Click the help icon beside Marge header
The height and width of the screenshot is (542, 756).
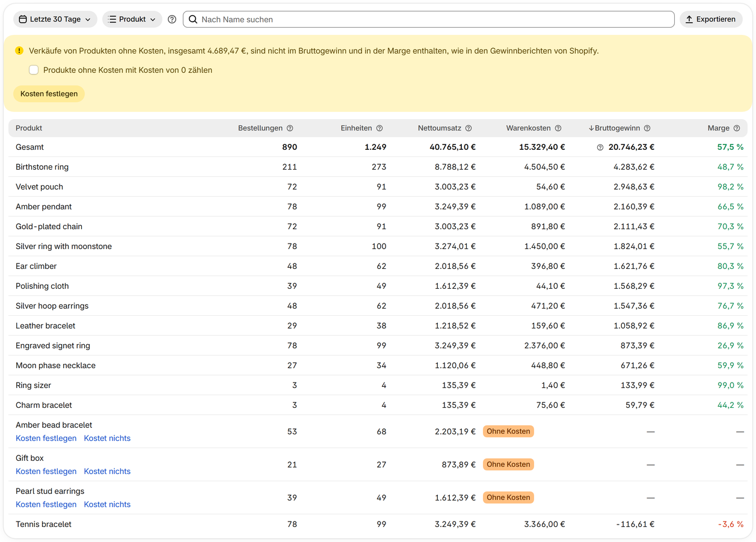[x=737, y=128]
